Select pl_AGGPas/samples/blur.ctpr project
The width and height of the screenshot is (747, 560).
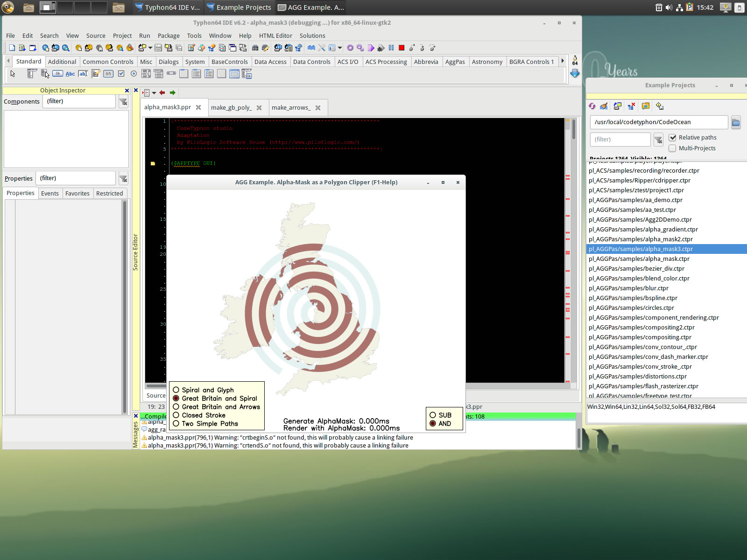click(667, 288)
